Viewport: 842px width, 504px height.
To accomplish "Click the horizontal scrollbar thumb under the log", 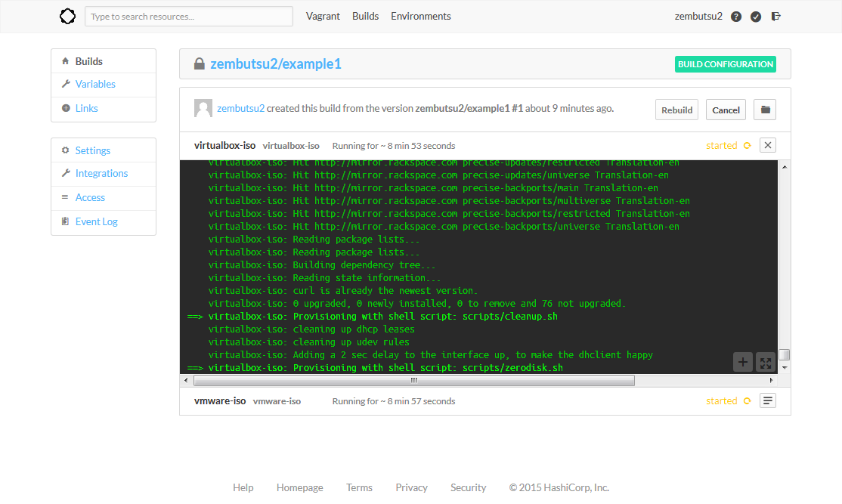I will tap(414, 380).
